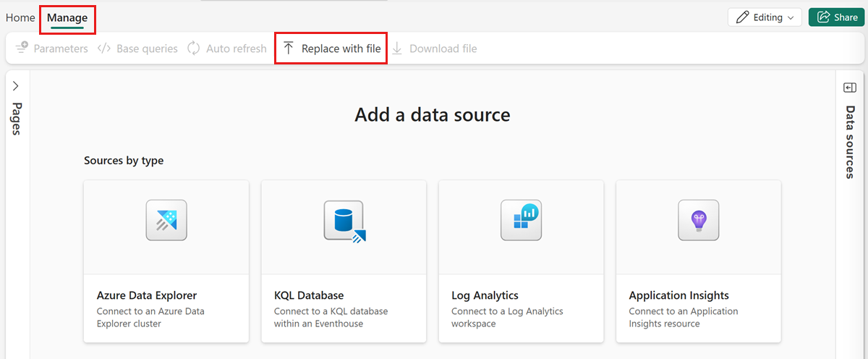Click the Pages vertical label
The width and height of the screenshot is (868, 359).
(x=16, y=118)
